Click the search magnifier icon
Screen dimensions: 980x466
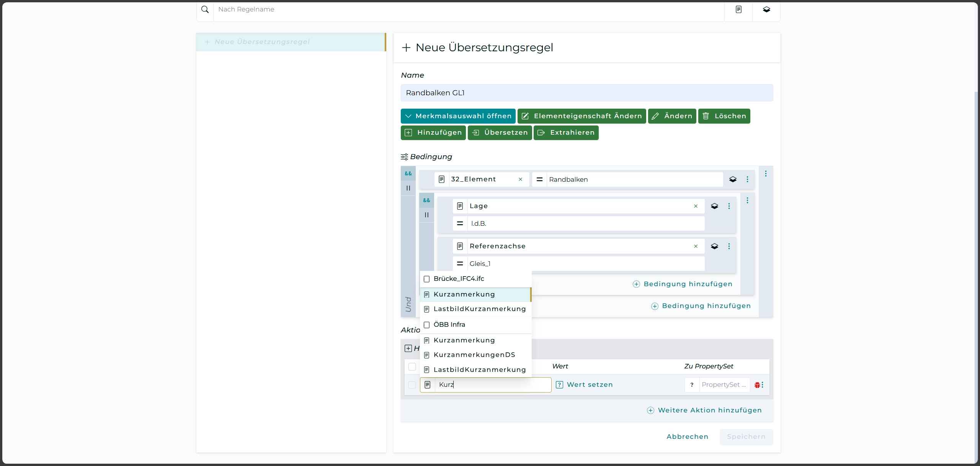[x=205, y=10]
